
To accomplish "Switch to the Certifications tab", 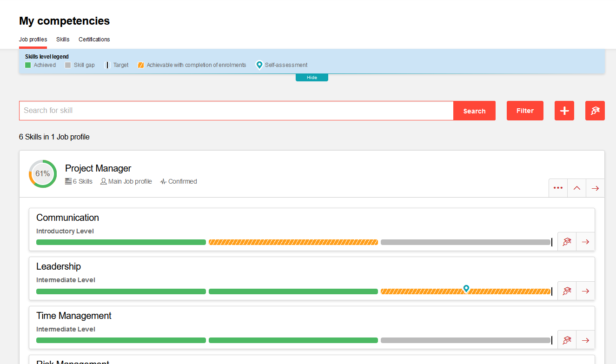I will coord(94,40).
